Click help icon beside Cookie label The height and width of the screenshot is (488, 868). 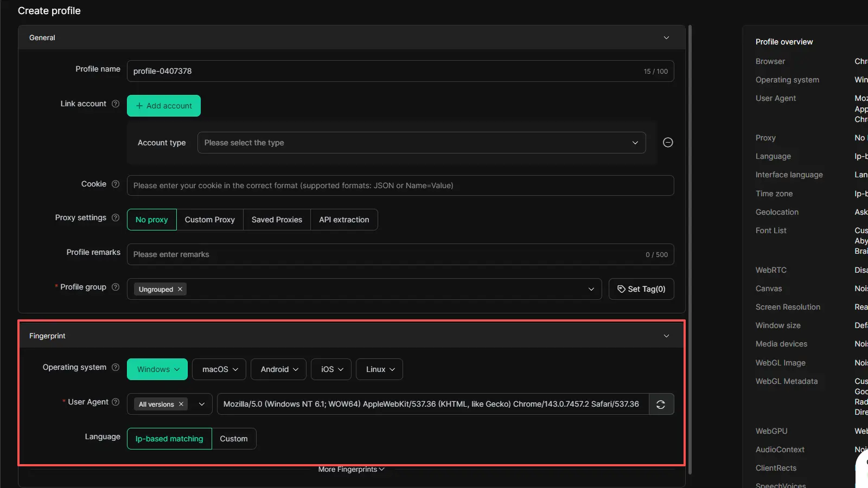(116, 184)
